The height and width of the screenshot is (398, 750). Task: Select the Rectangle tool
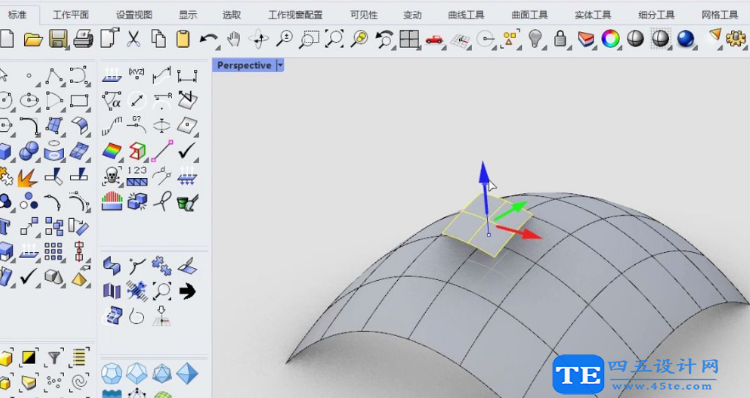click(79, 100)
